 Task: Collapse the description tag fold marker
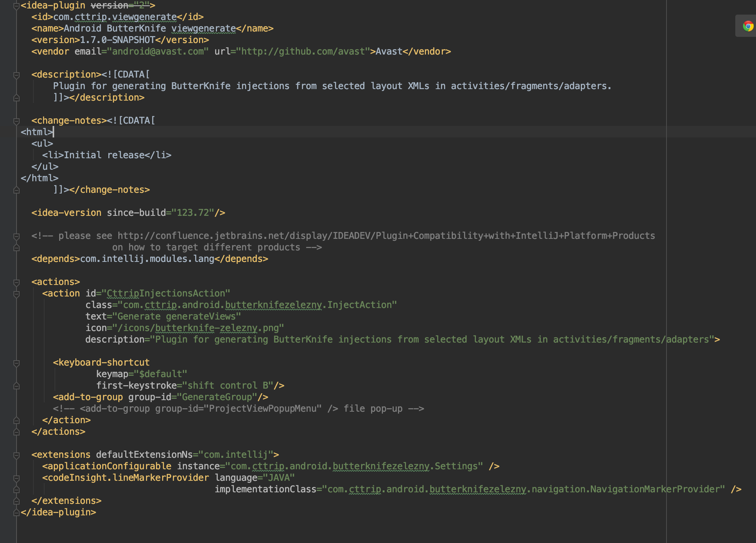[16, 75]
